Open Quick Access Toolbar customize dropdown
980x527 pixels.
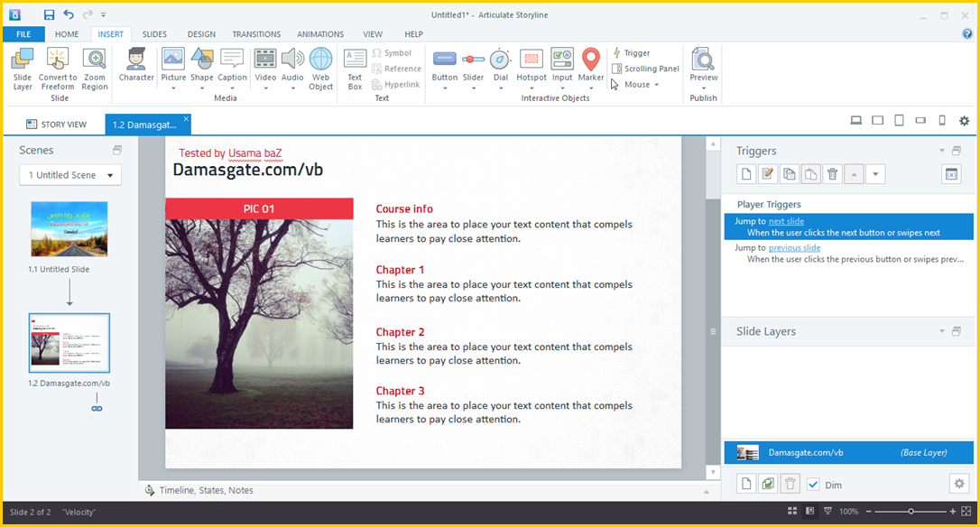[104, 15]
